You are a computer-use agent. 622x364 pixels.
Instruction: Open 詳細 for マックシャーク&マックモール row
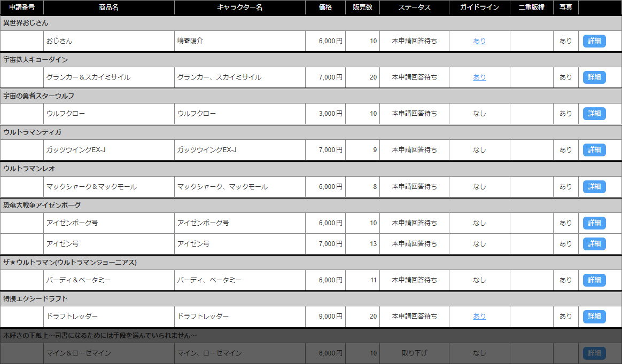[x=594, y=187]
